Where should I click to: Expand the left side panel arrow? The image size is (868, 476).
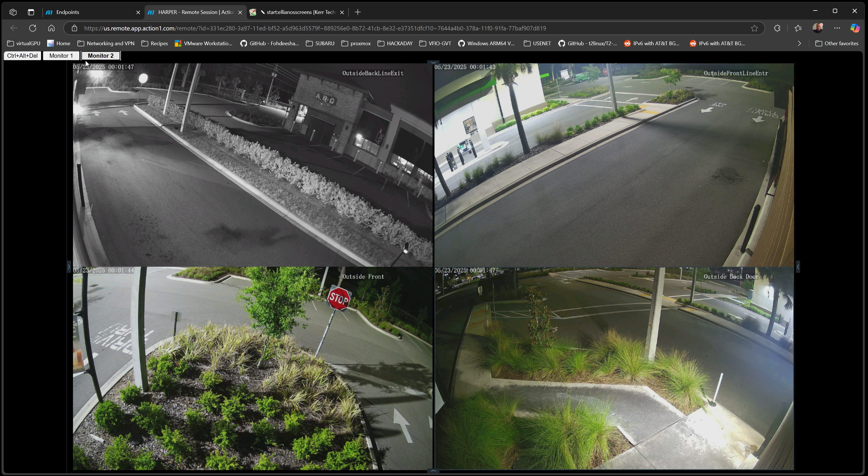pos(69,267)
